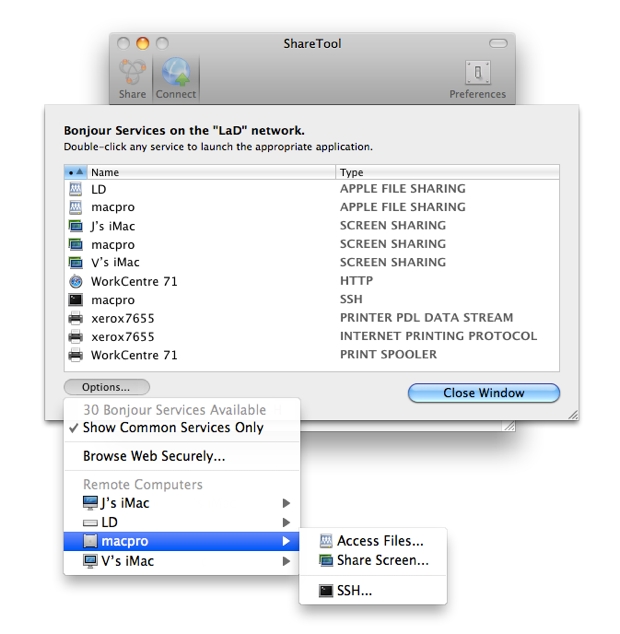Click the Type column header

point(447,172)
